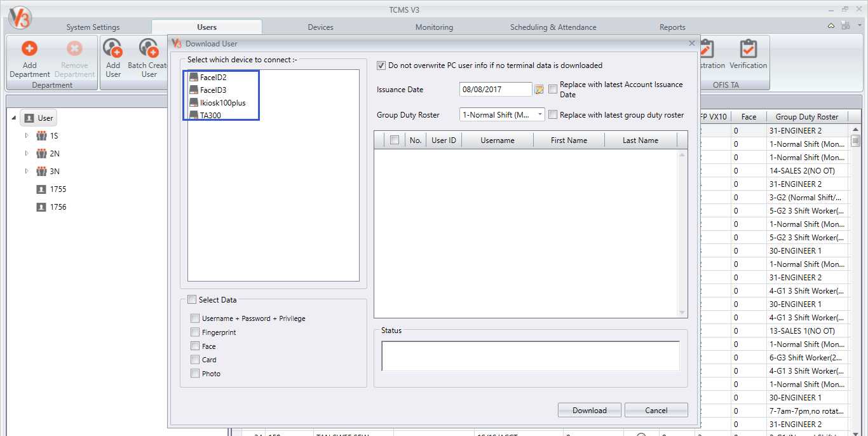Check the Photo data option

[195, 374]
